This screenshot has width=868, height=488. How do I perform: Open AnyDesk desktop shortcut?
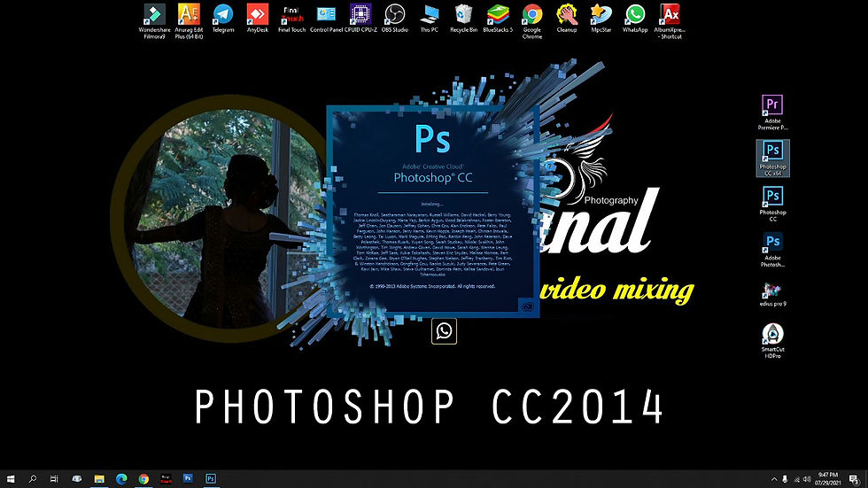258,19
